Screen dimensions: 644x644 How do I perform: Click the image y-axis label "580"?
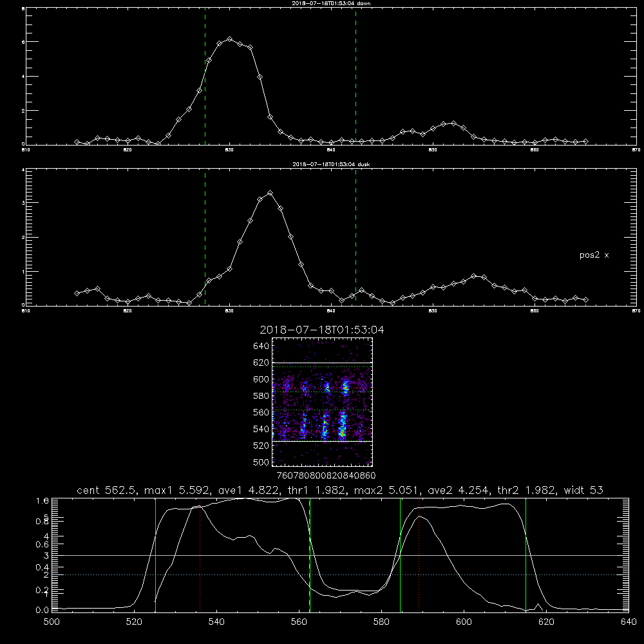click(x=261, y=396)
